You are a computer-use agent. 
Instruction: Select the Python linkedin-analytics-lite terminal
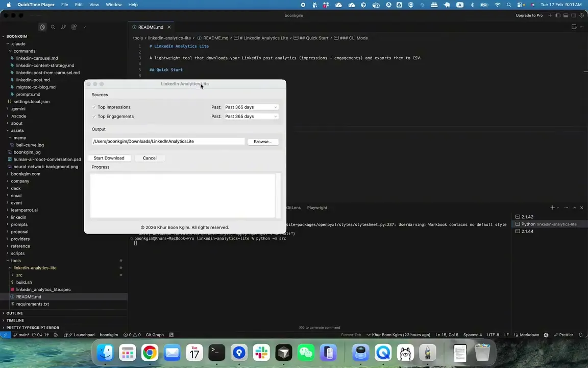pyautogui.click(x=549, y=224)
